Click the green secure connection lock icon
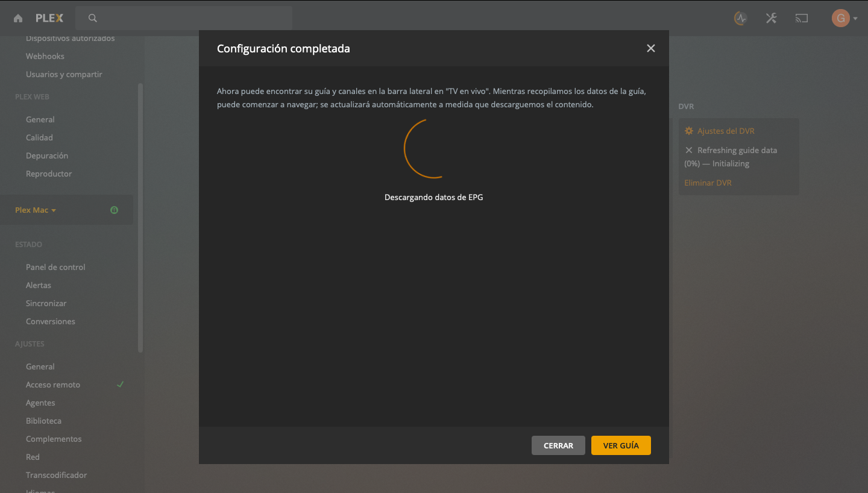 pyautogui.click(x=114, y=210)
